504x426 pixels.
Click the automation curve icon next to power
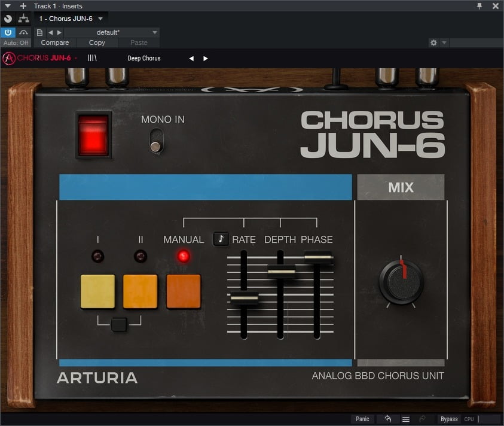(23, 32)
